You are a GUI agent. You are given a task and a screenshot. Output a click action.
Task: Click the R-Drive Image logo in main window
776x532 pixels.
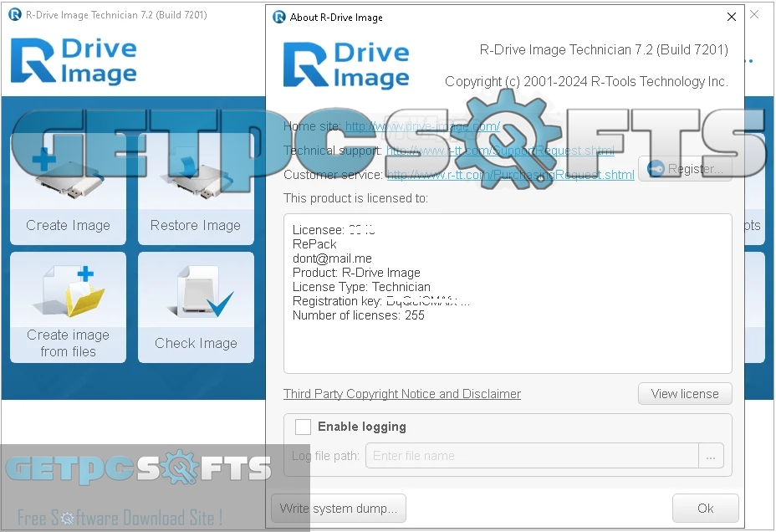click(74, 60)
